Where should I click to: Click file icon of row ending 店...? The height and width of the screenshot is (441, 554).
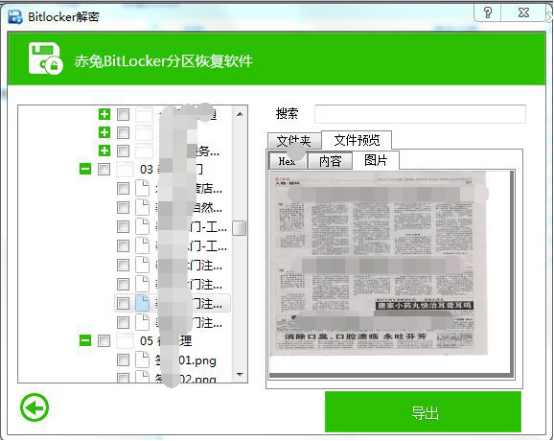tap(142, 188)
